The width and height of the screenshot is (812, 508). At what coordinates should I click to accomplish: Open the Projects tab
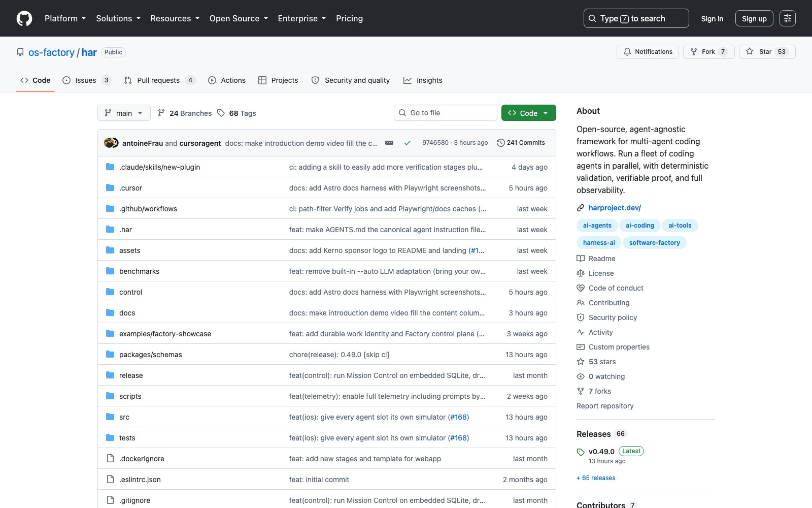[x=278, y=80]
